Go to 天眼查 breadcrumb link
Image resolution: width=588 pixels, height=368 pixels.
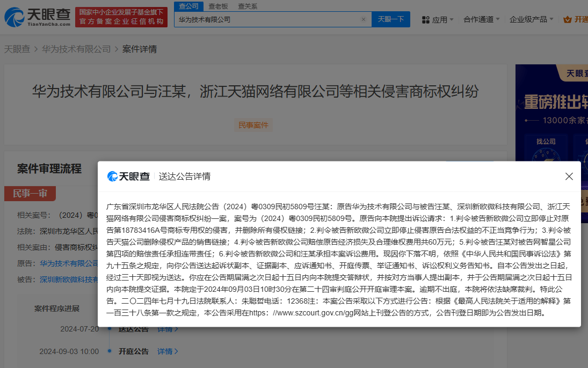point(17,49)
